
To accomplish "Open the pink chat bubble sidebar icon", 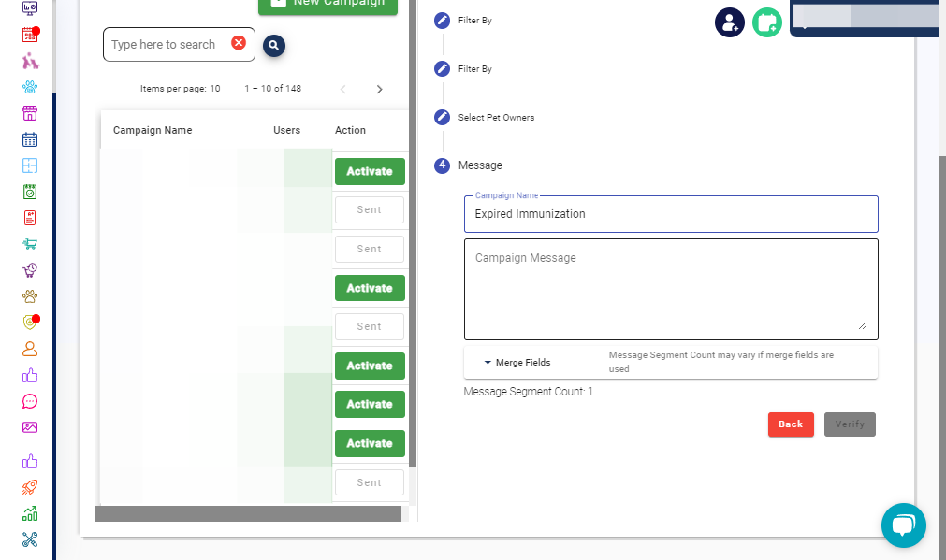I will pos(30,401).
